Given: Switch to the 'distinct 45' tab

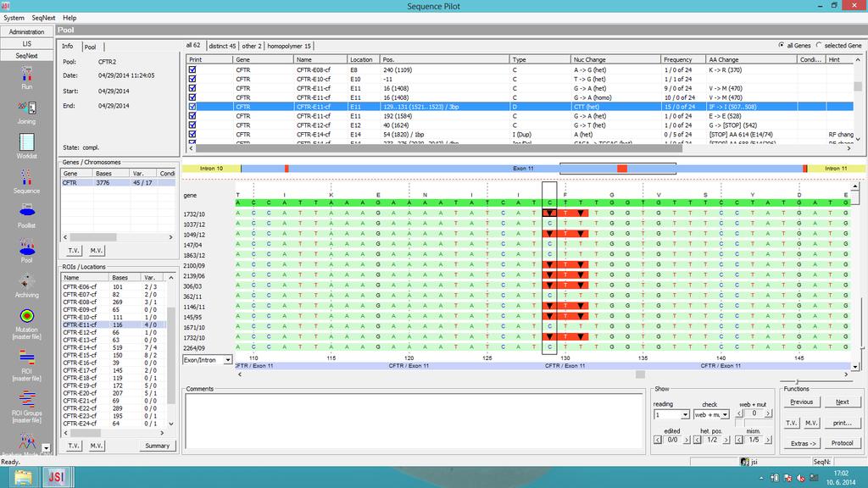Looking at the screenshot, I should [222, 46].
